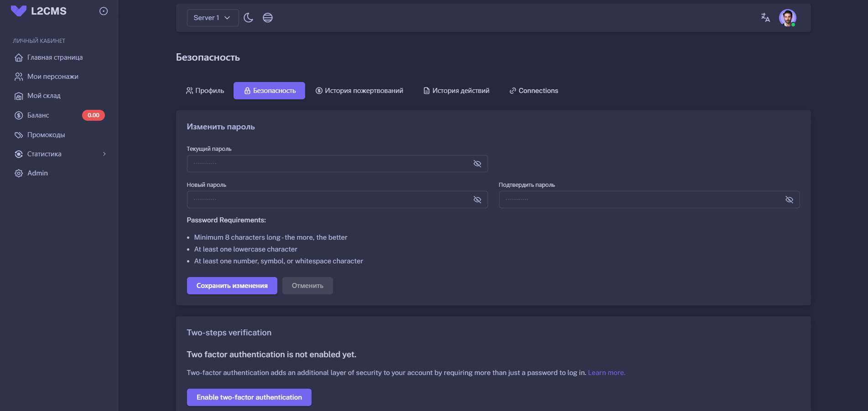Click the gear icon next to Admin
868x411 pixels.
click(19, 173)
